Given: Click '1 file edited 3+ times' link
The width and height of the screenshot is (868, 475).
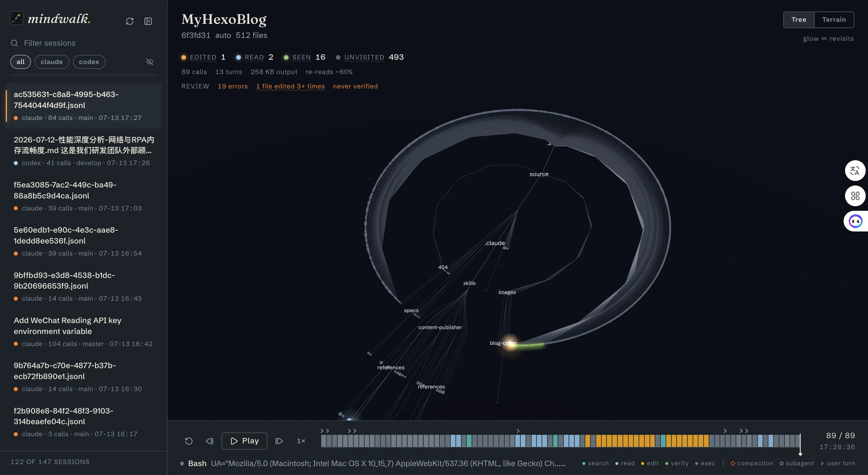Looking at the screenshot, I should coord(290,86).
